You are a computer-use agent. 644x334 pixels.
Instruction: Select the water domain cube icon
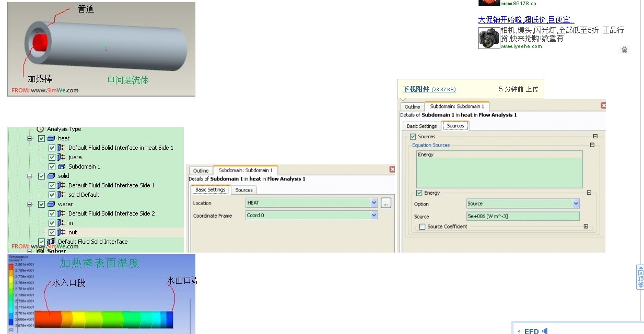(x=51, y=204)
